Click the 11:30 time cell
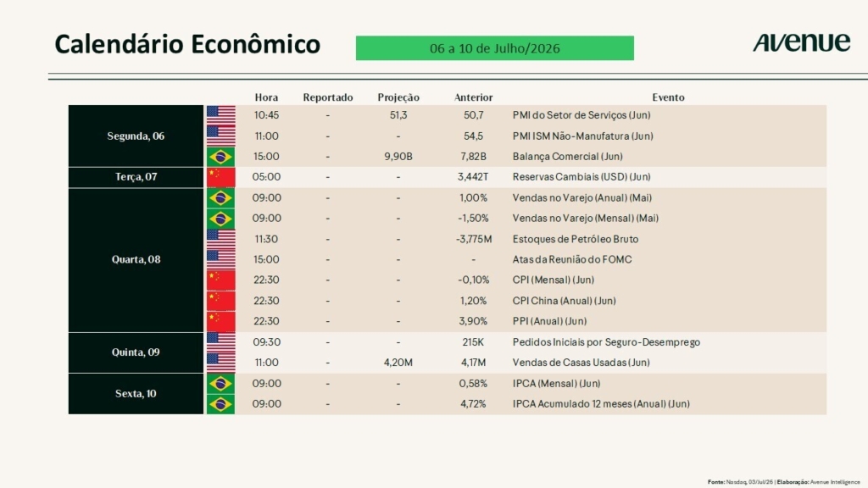Screen dimensions: 868x488 point(266,239)
